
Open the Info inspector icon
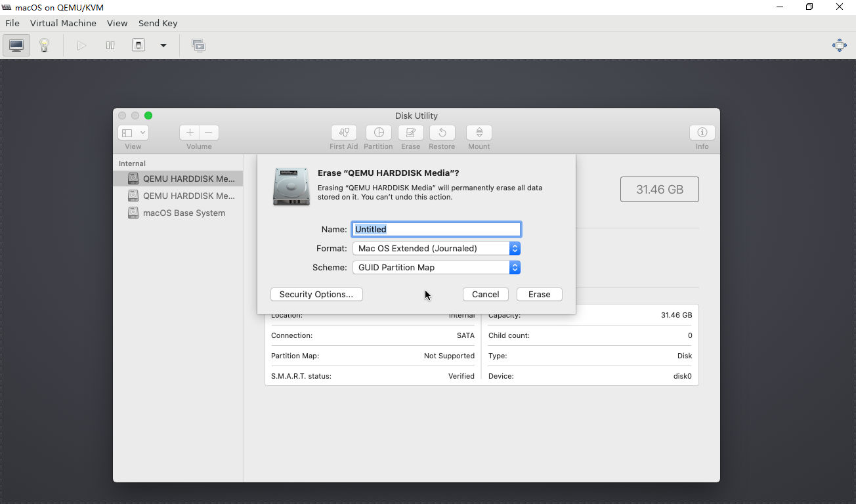coord(702,133)
